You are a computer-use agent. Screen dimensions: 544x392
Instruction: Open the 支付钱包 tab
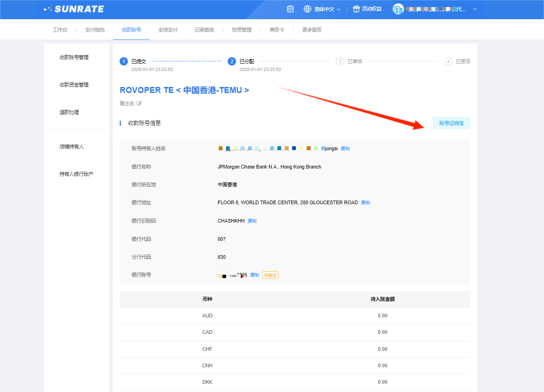[95, 30]
